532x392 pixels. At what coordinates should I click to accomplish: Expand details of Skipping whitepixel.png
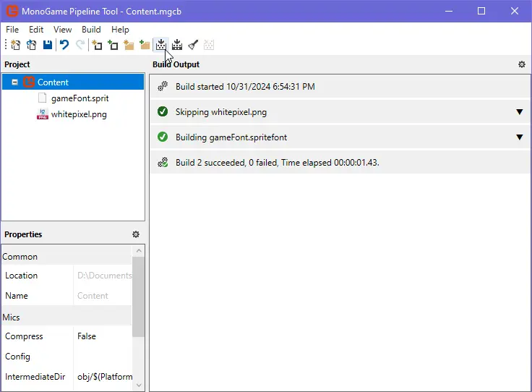(520, 111)
